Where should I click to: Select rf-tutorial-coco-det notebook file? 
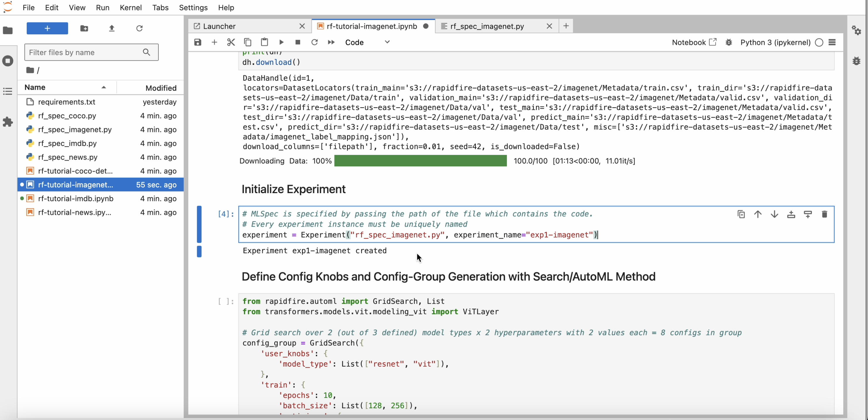click(x=100, y=171)
